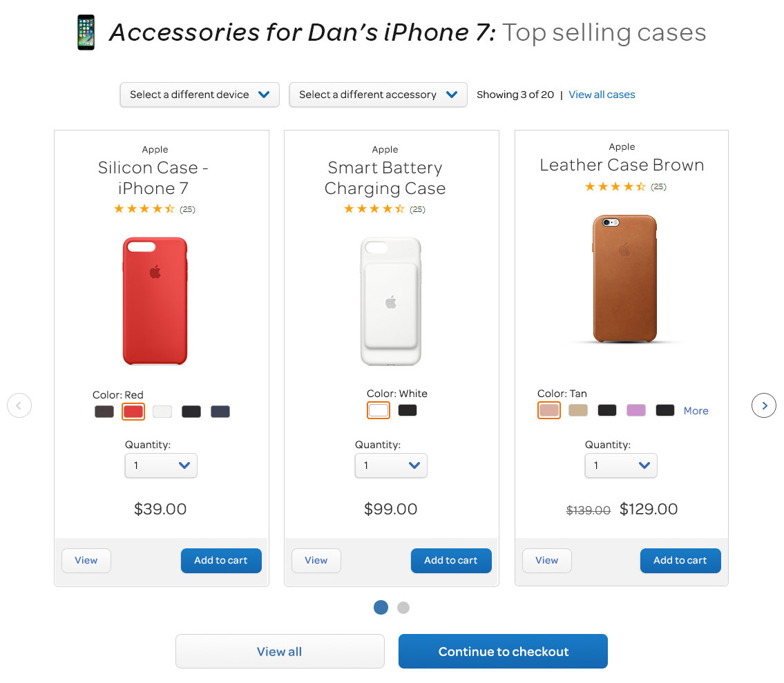Click the iPhone 7 device icon in the heading
The width and height of the screenshot is (784, 683).
pos(86,32)
